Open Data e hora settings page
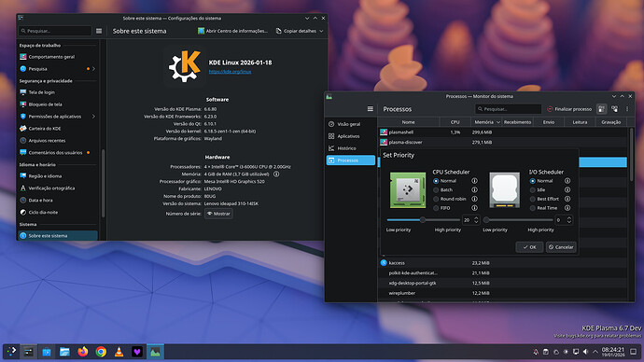This screenshot has height=362, width=644. (x=58, y=201)
